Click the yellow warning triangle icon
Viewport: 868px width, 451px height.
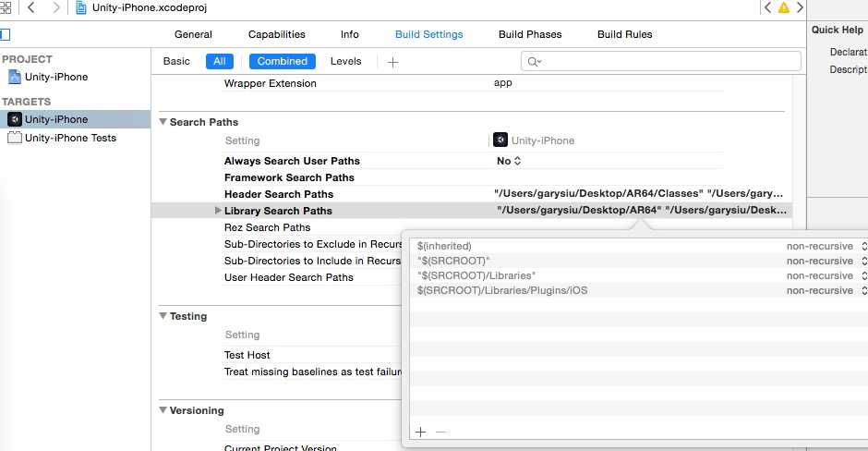pyautogui.click(x=783, y=7)
